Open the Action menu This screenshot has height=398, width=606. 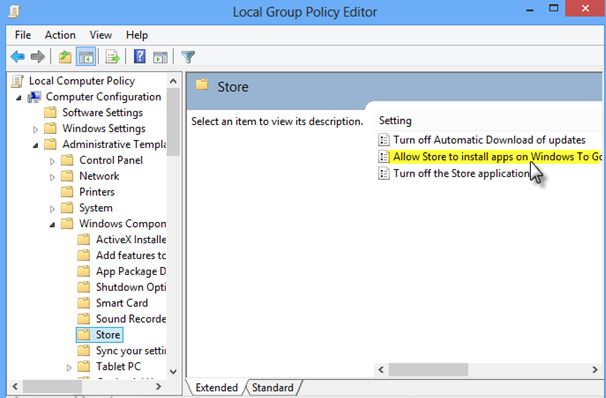[x=60, y=35]
